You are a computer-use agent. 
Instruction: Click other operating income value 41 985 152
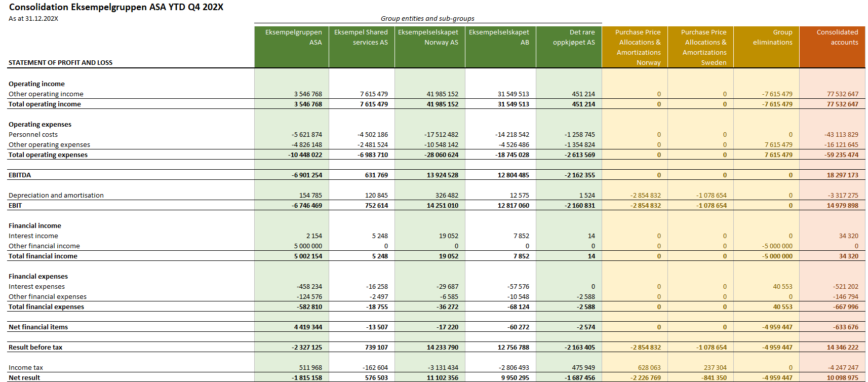pos(443,94)
